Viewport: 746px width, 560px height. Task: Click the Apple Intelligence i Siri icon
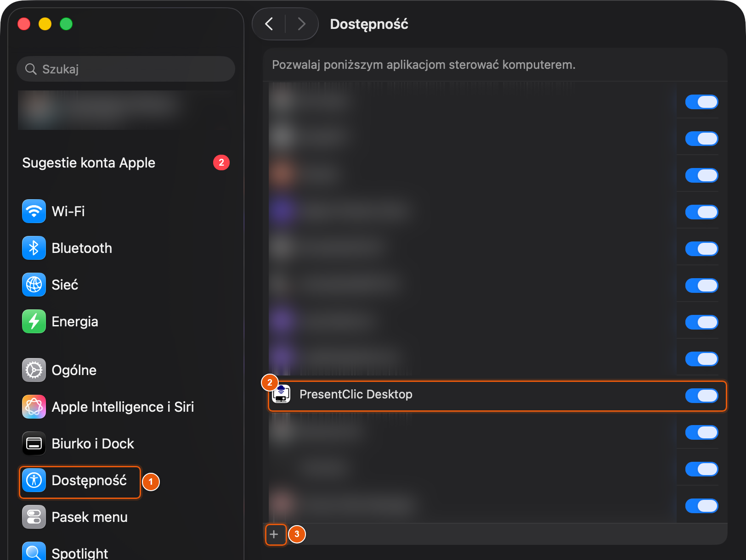point(34,407)
